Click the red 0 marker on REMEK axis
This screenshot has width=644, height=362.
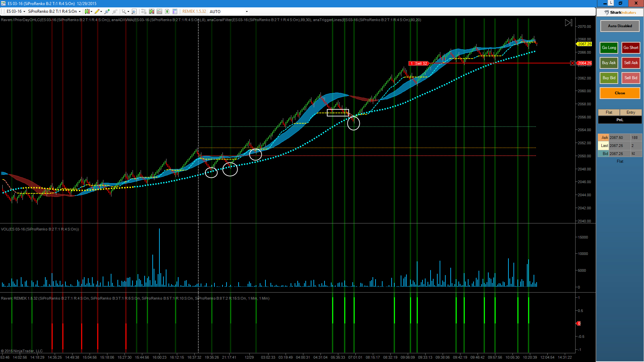pos(579,323)
